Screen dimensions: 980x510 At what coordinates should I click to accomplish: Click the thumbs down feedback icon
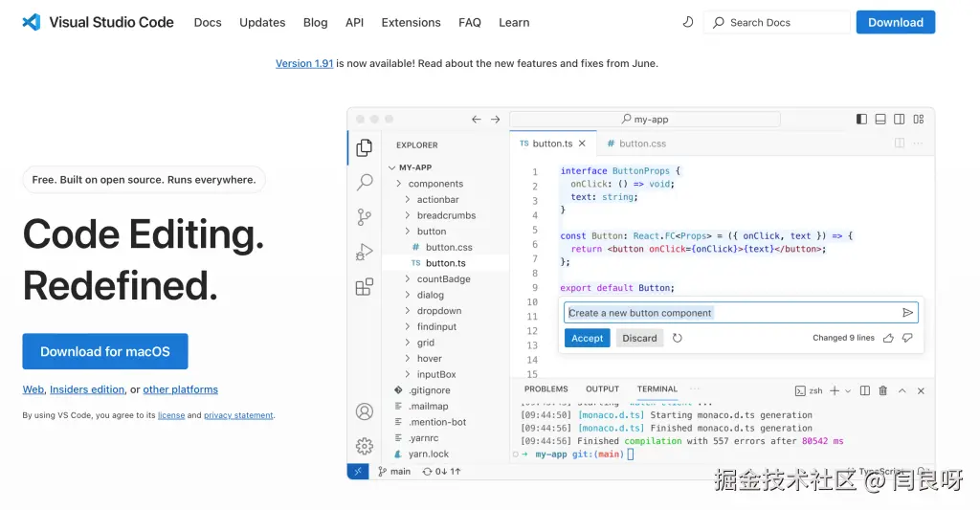coord(907,338)
